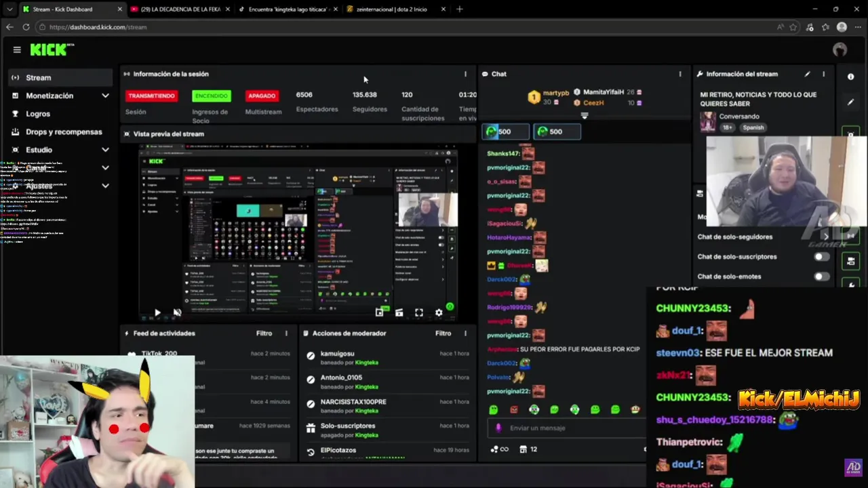Click the channel points infinity icon
Viewport: 868px width, 488px height.
pyautogui.click(x=499, y=449)
